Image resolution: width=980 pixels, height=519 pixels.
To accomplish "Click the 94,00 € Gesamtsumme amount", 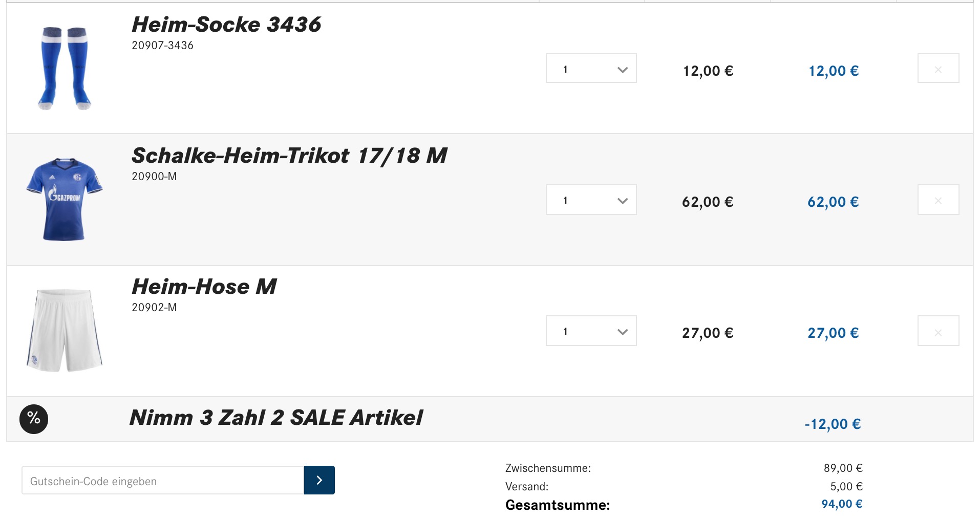I will pyautogui.click(x=842, y=504).
